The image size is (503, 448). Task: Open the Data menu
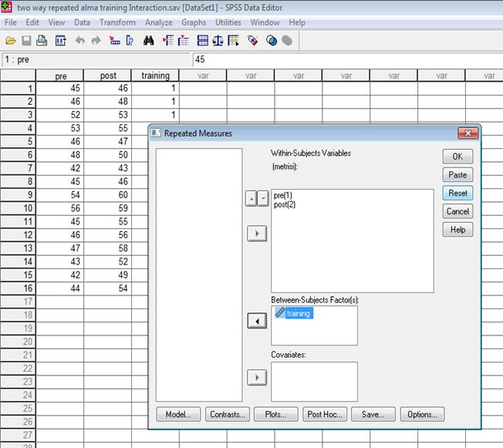coord(82,22)
